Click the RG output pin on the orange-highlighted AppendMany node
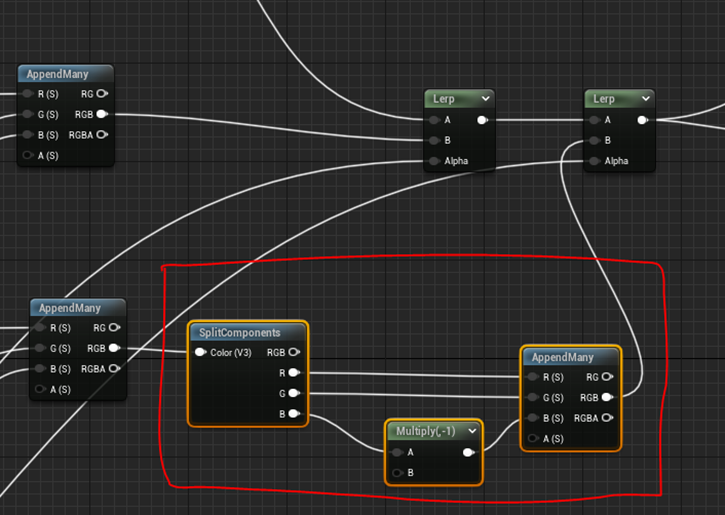The height and width of the screenshot is (515, 725). (x=608, y=377)
